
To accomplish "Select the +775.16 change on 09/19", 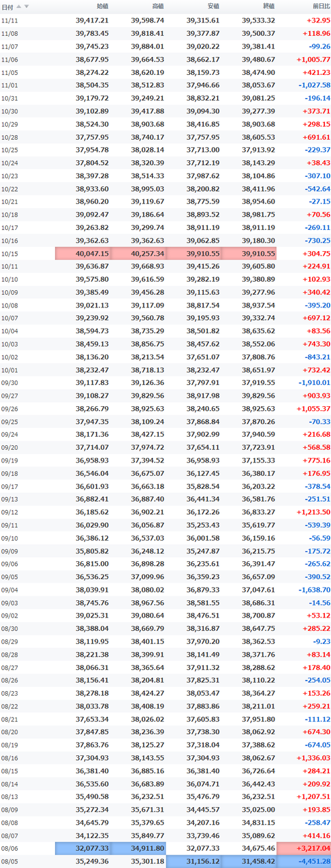I will (x=318, y=460).
